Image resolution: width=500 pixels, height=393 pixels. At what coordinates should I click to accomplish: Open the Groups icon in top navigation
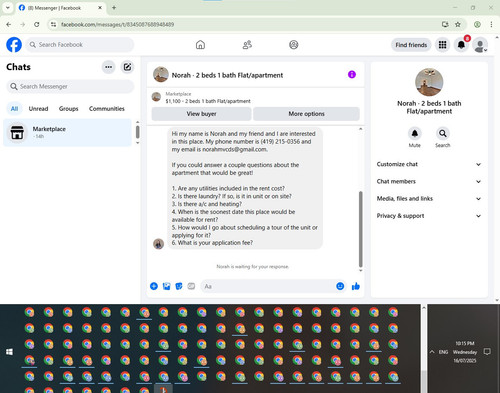coord(294,45)
